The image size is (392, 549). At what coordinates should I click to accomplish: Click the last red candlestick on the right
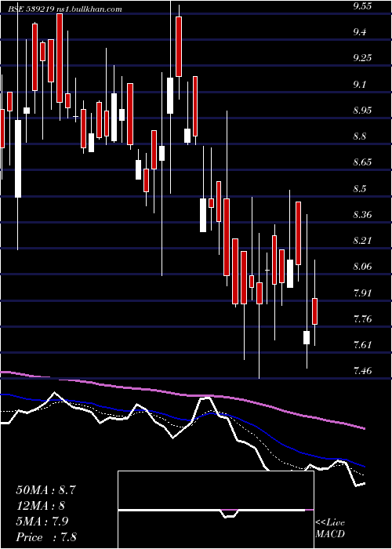click(x=315, y=311)
